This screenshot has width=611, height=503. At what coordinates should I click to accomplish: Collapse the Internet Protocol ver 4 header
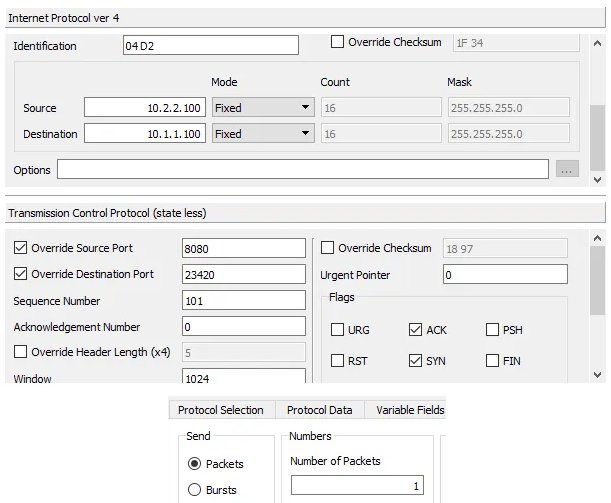(305, 18)
